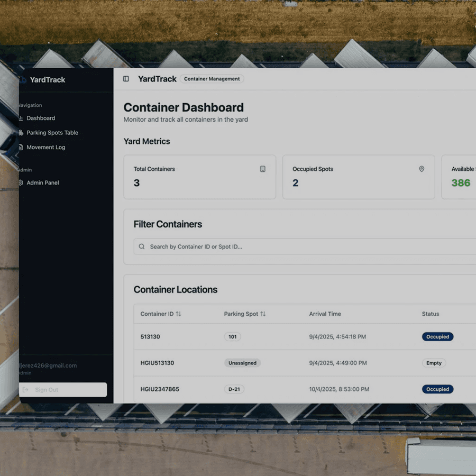Click the YardTrack sidebar logo title
The image size is (476, 476).
pos(48,80)
